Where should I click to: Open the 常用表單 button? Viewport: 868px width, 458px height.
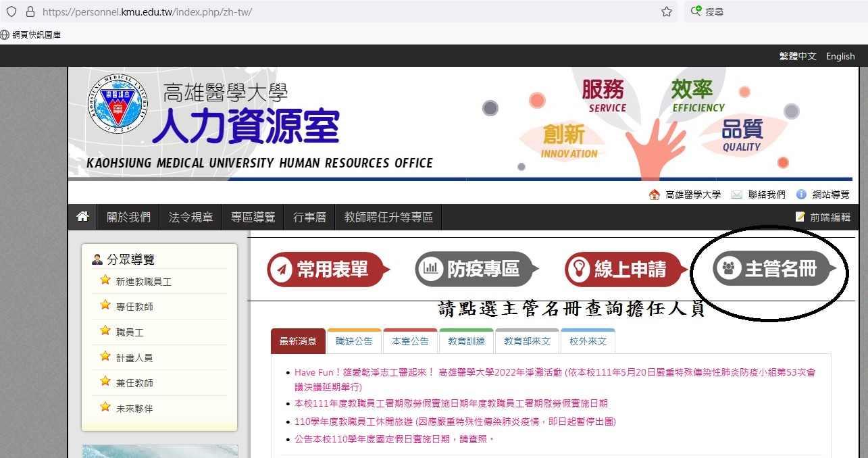(328, 270)
